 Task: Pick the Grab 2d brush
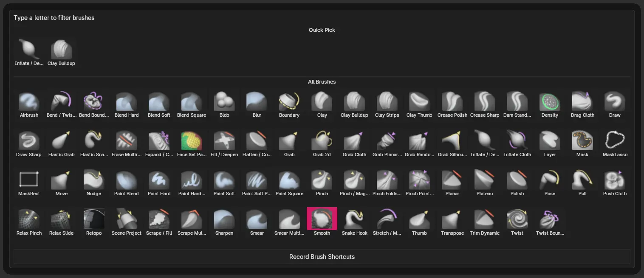(x=322, y=144)
